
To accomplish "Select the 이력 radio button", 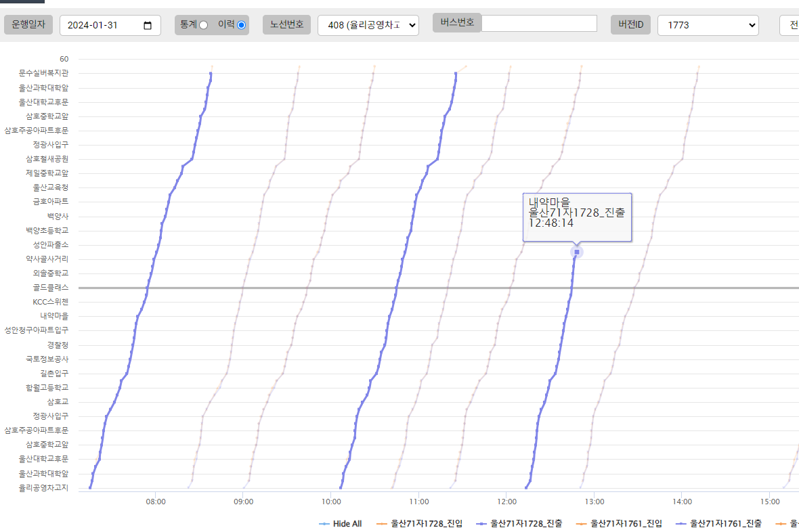I will click(242, 25).
